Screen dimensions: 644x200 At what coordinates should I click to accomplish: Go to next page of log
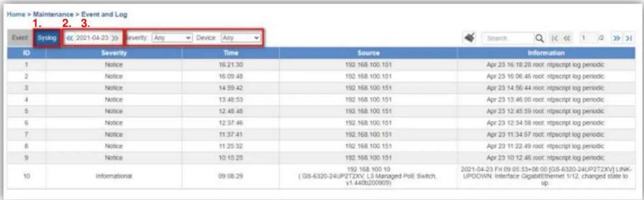point(617,37)
